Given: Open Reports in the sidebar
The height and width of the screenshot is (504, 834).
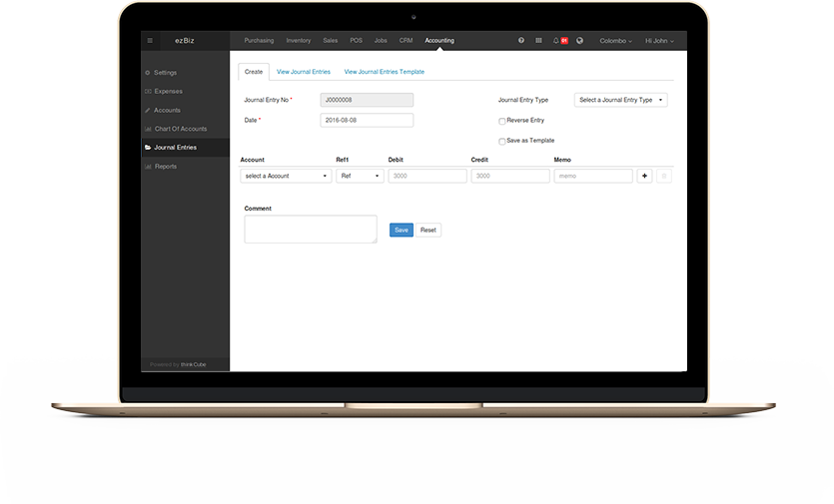Looking at the screenshot, I should pos(166,167).
